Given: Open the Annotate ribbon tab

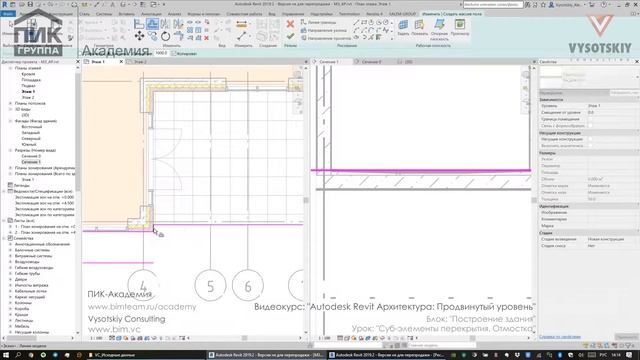Looking at the screenshot, I should click(x=151, y=14).
